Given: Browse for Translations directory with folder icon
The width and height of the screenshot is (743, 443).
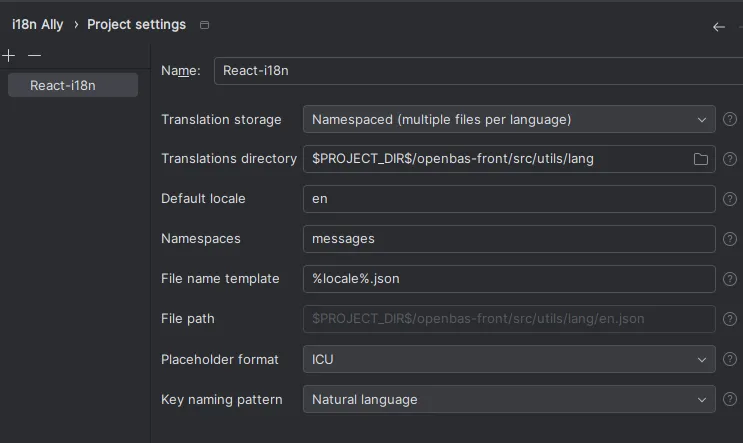Looking at the screenshot, I should tap(701, 159).
